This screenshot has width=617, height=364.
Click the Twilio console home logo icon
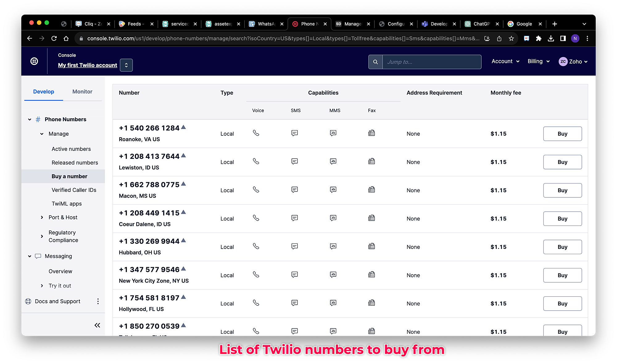tap(34, 61)
